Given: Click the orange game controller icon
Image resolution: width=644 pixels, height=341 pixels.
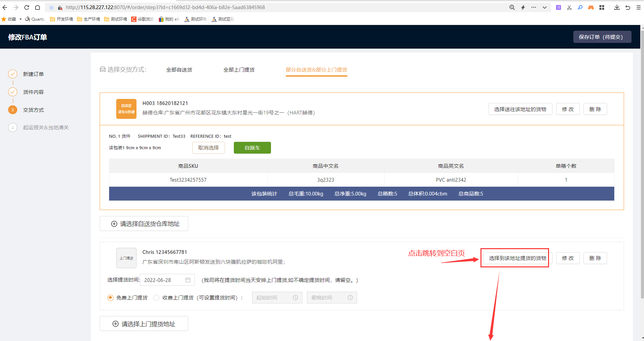Looking at the screenshot, I should [591, 7].
